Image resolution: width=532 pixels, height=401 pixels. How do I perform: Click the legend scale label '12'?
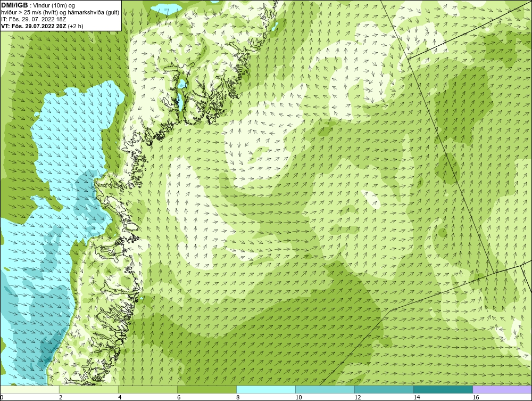(358, 397)
